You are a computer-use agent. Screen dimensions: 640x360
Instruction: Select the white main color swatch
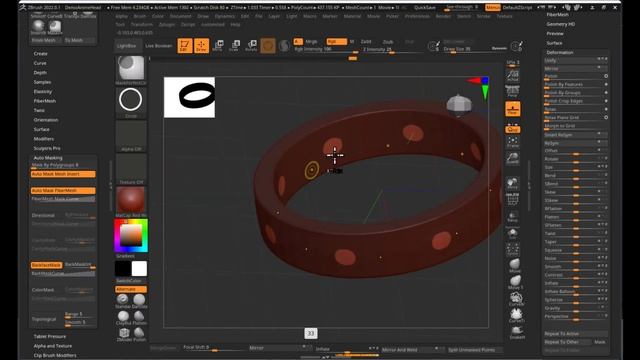pyautogui.click(x=139, y=269)
